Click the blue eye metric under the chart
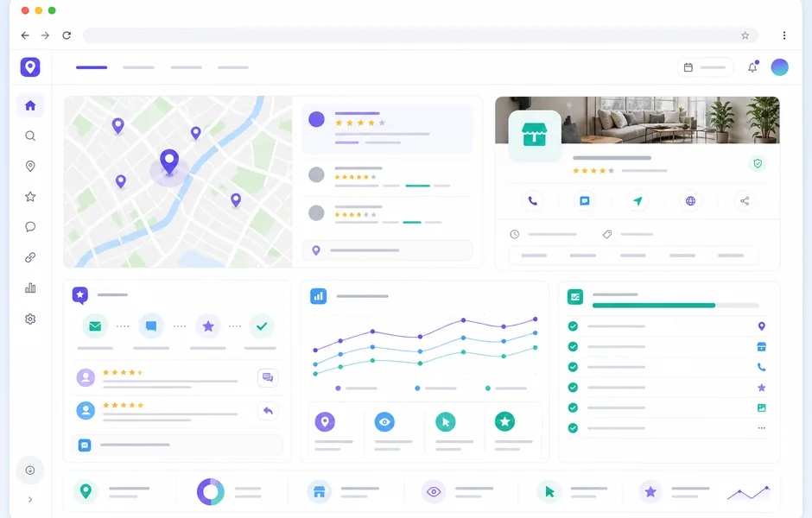 (384, 422)
